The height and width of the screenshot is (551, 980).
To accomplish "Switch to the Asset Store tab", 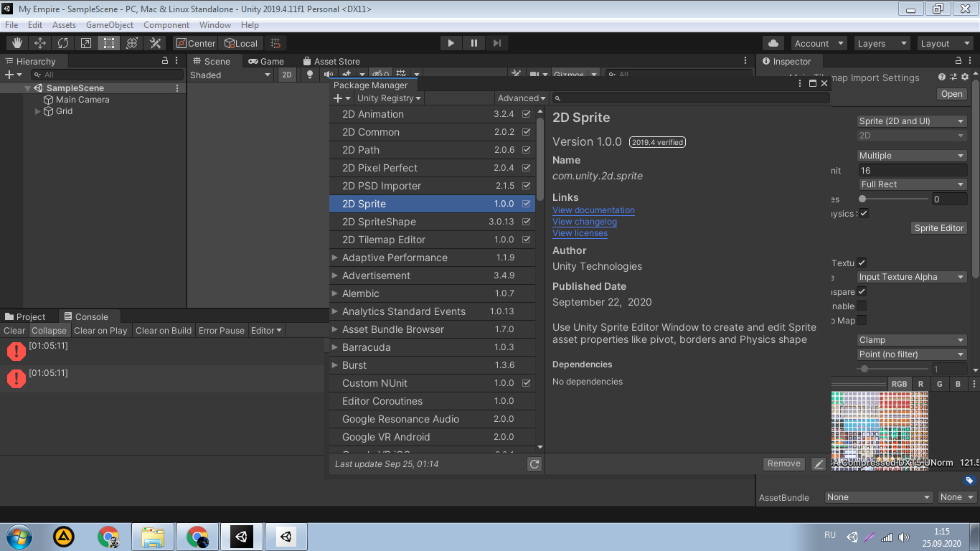I will pyautogui.click(x=331, y=61).
